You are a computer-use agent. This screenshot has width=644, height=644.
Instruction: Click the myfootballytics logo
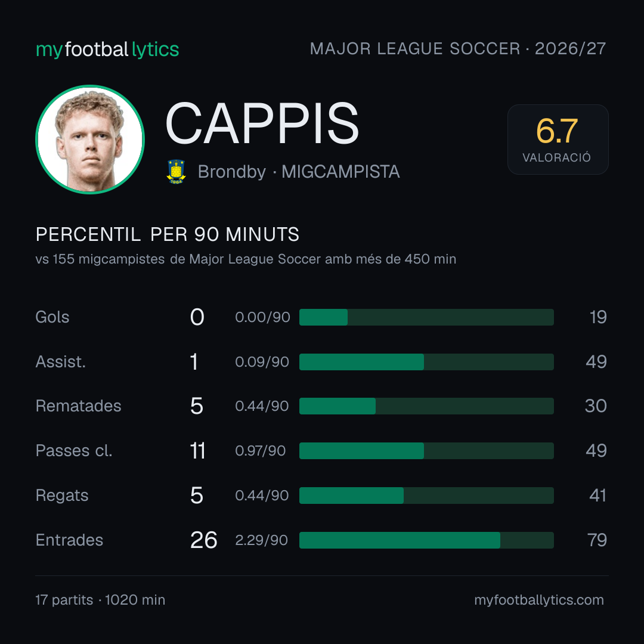[107, 49]
